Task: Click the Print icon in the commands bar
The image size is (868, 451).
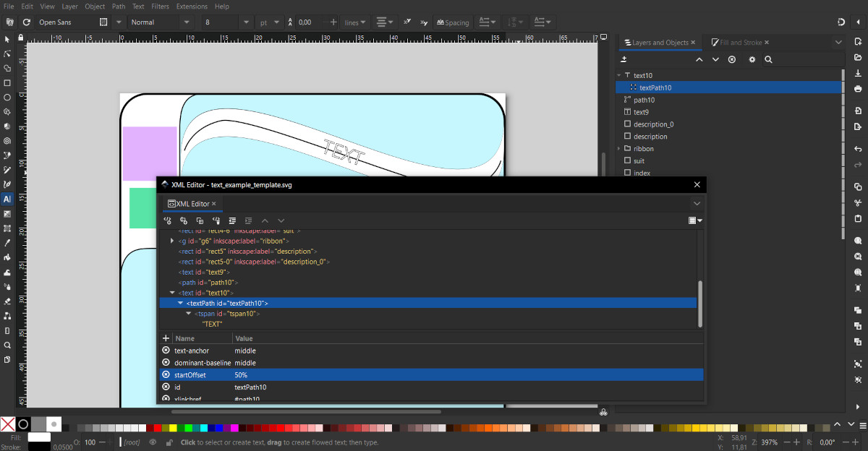Action: click(x=858, y=88)
